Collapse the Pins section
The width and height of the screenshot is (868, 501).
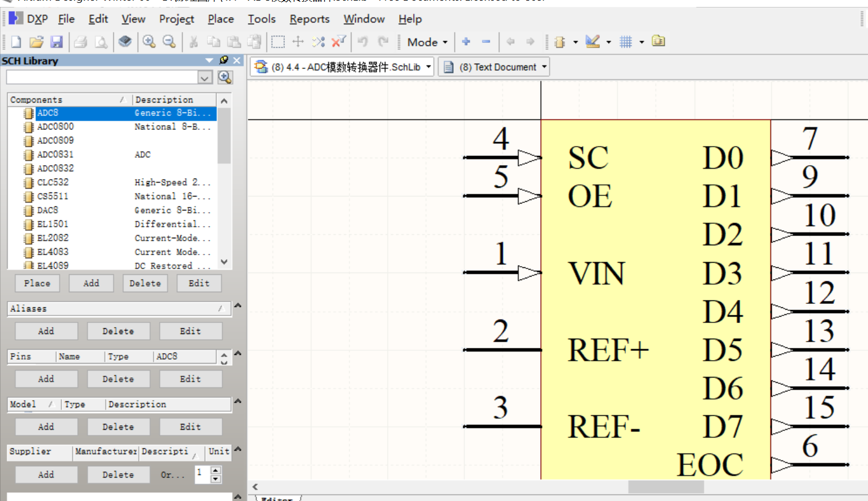click(x=237, y=353)
